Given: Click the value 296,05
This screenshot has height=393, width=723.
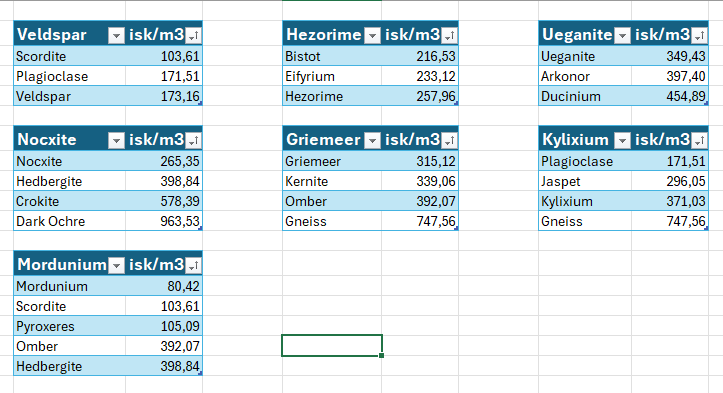Looking at the screenshot, I should click(x=670, y=181).
